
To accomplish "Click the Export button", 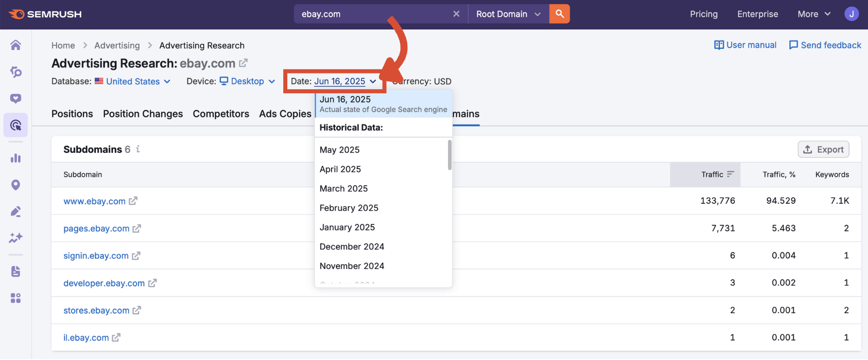I will 823,150.
